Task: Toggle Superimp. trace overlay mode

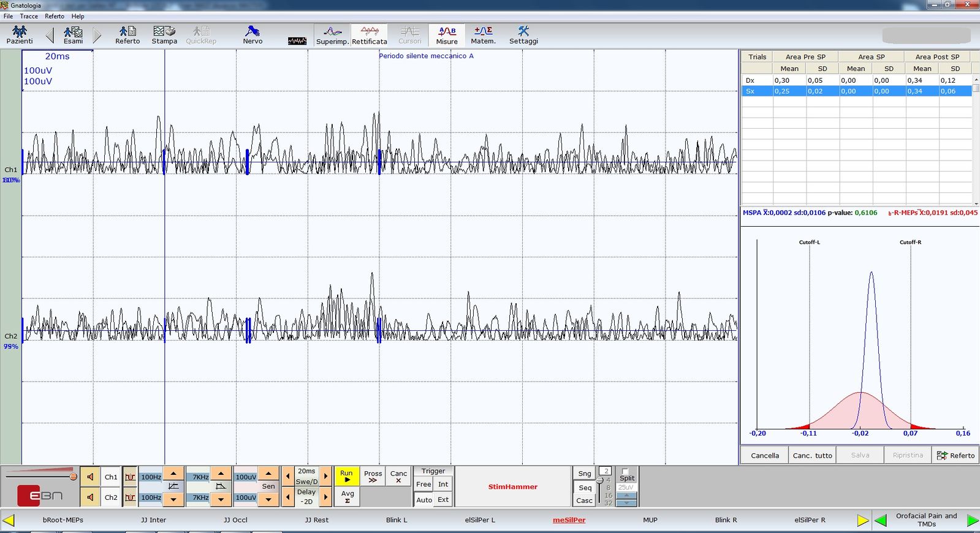Action: pos(332,35)
